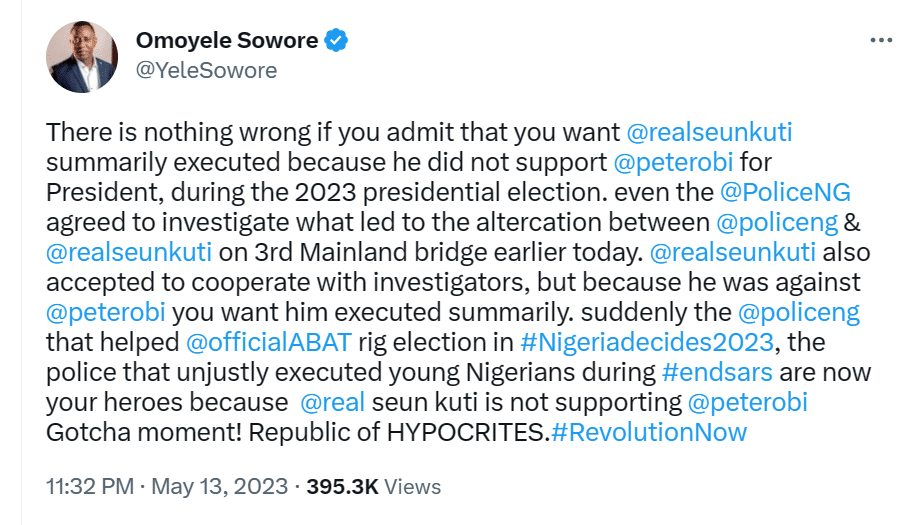Click the @YeleSowore handle
The width and height of the screenshot is (909, 525).
[x=206, y=70]
